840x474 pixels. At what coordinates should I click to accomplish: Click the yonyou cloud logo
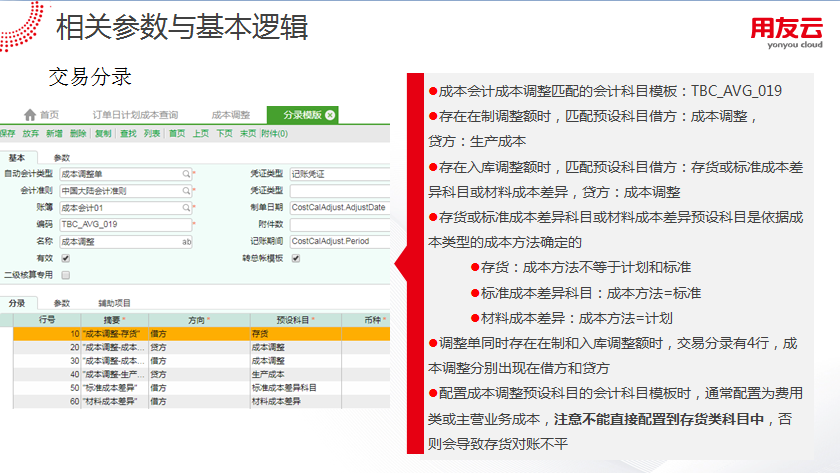point(787,32)
